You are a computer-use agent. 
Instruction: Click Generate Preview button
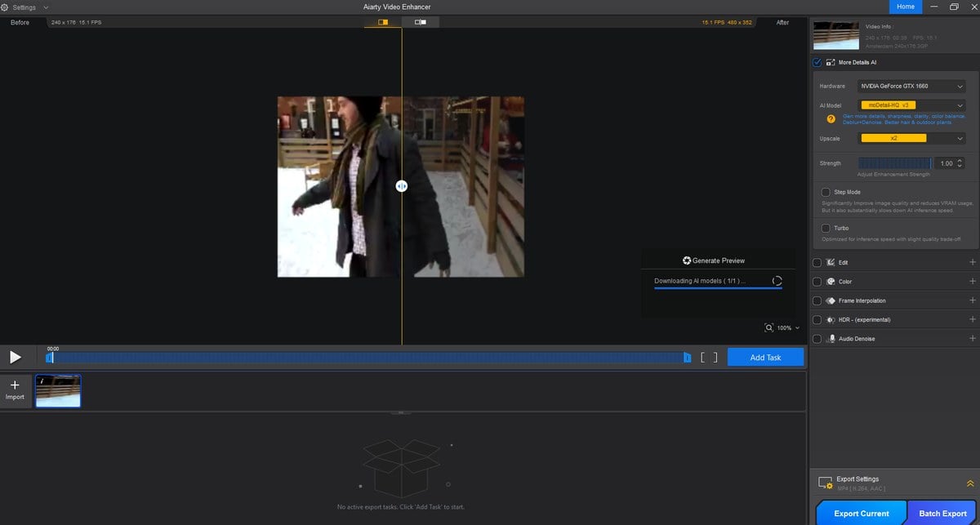tap(714, 260)
